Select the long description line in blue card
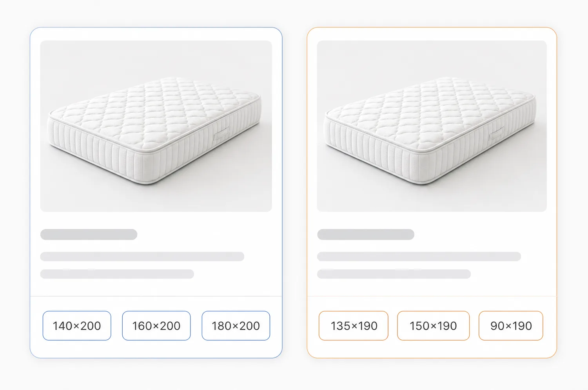 142,256
